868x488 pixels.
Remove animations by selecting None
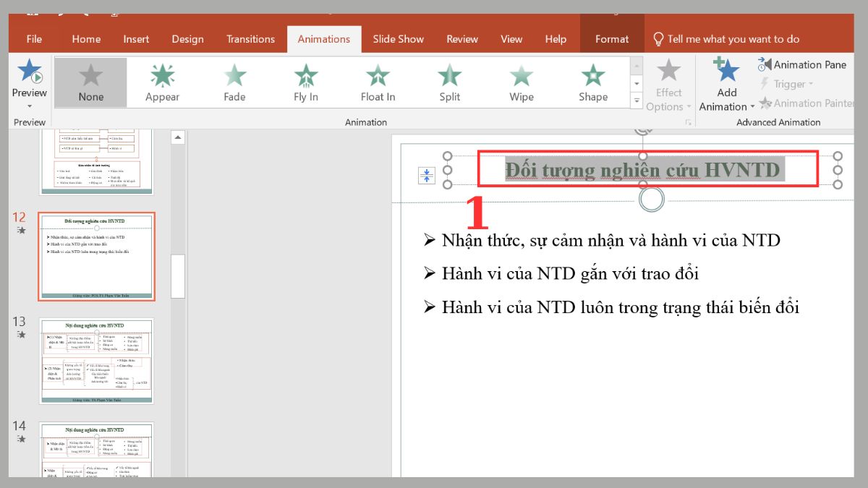(x=90, y=80)
